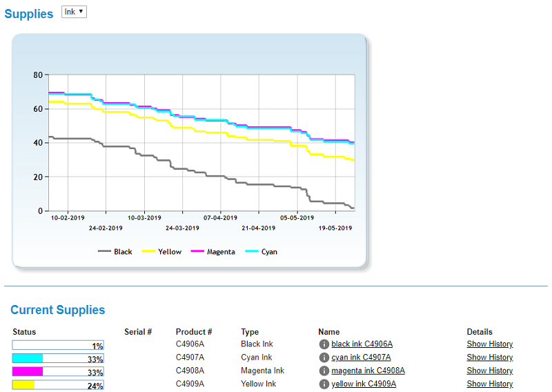Viewport: 552px width, 392px height.
Task: Show History for Yellow Ink
Action: point(490,384)
